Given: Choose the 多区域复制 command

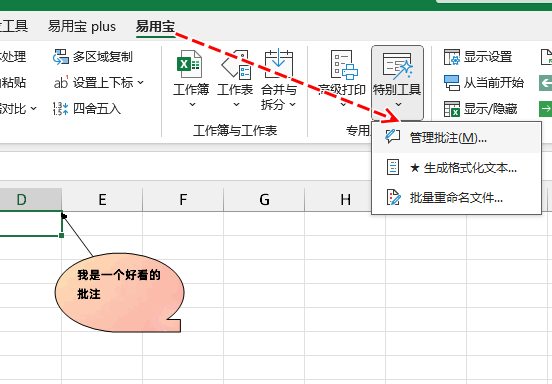Looking at the screenshot, I should [x=93, y=57].
